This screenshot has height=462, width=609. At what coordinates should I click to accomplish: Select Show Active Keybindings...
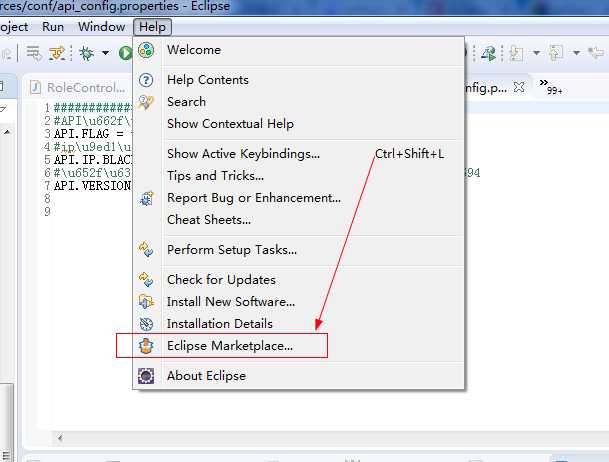(x=298, y=154)
